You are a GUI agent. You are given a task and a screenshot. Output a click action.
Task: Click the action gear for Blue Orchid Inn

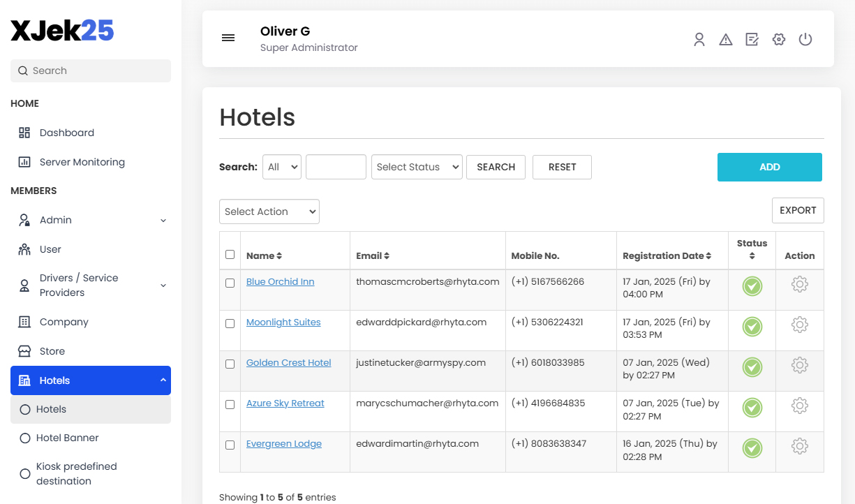click(799, 284)
